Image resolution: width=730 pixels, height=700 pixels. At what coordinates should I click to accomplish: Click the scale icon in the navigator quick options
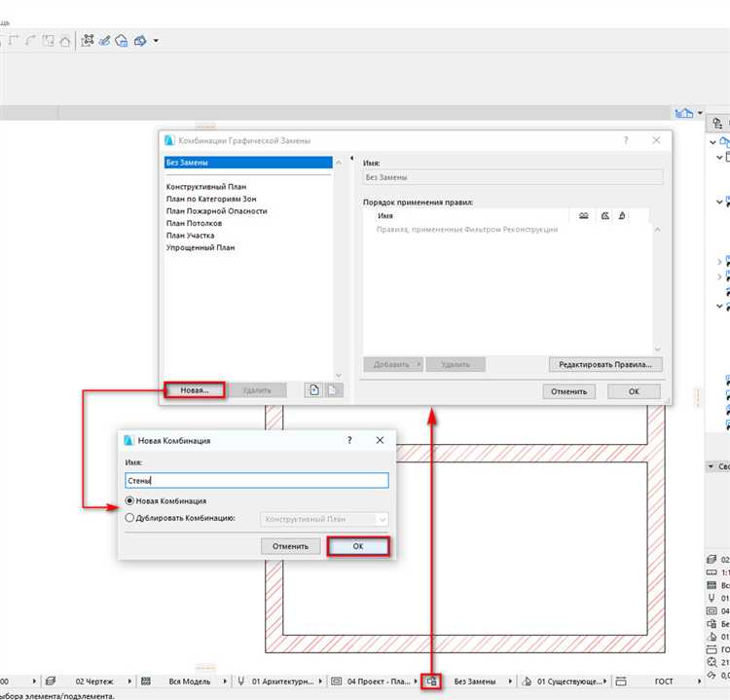712,572
